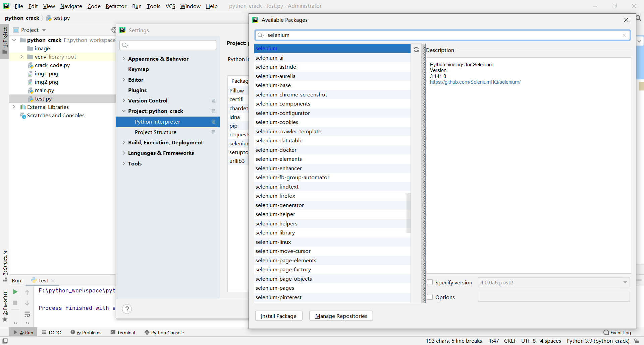Click the project-level icon beside Version Control

(213, 101)
